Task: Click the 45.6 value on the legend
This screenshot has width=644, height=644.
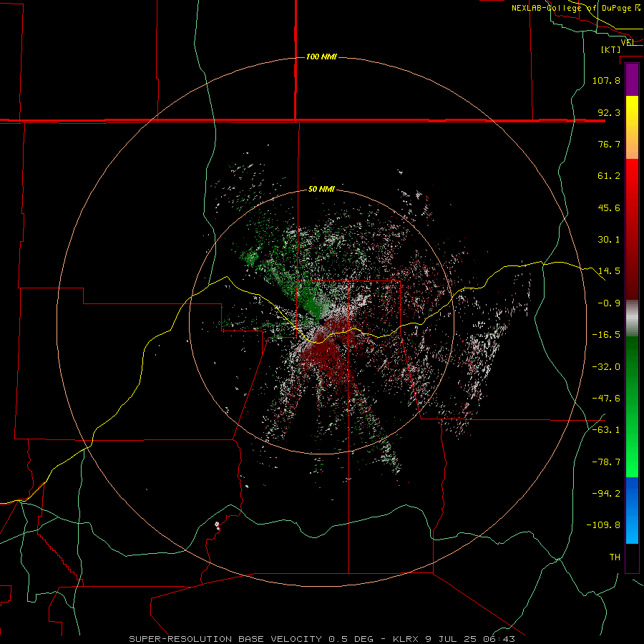Action: tap(609, 208)
